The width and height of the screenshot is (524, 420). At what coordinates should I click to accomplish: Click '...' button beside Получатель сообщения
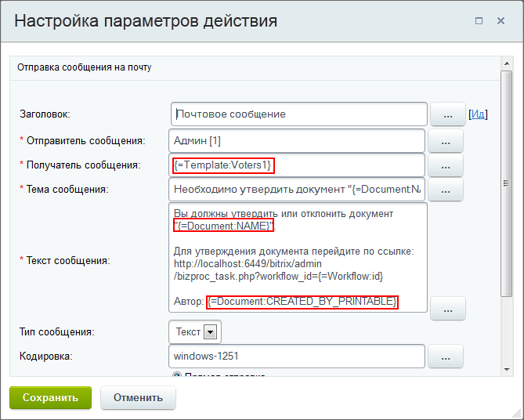[x=446, y=166]
